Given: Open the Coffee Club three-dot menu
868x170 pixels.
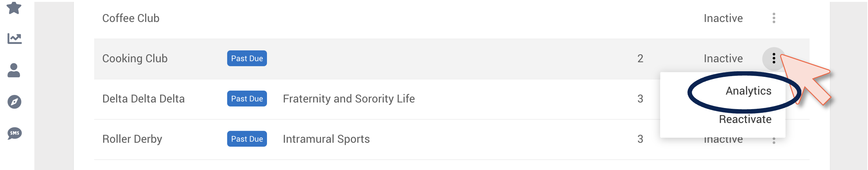Looking at the screenshot, I should [x=774, y=18].
